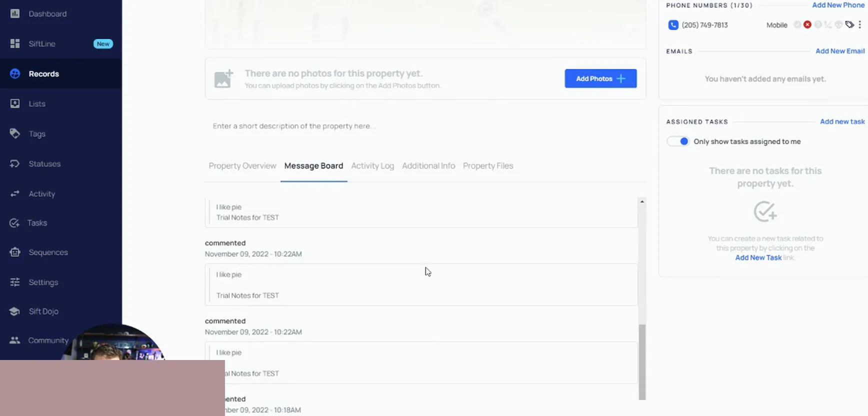
Task: Click the grey checkmark phone status icon
Action: pyautogui.click(x=797, y=24)
